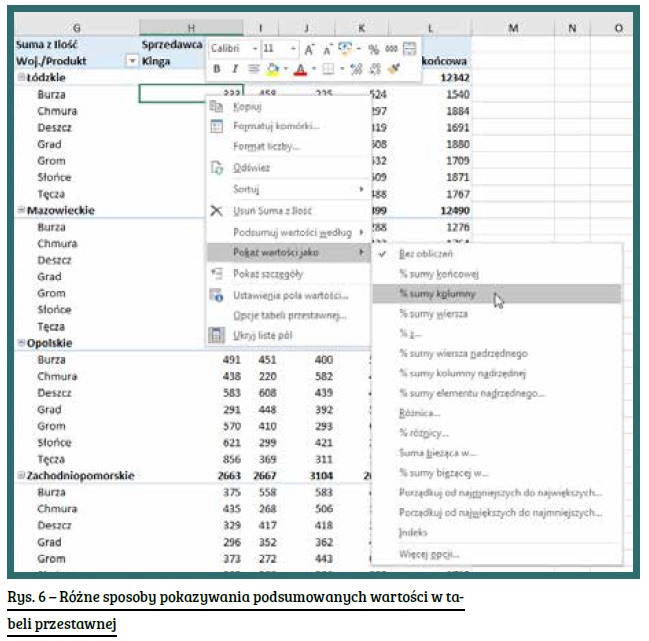Choose Opcje tabeli przestawnej... entry
The width and height of the screenshot is (649, 641).
(288, 315)
